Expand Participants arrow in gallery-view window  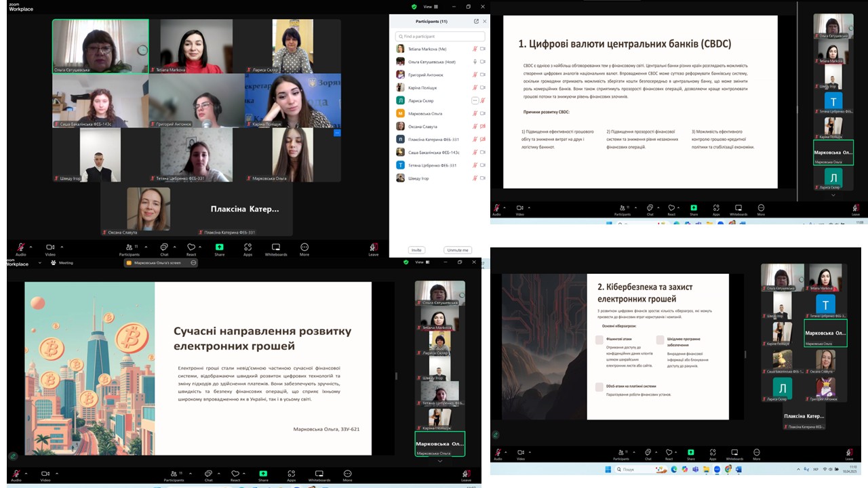coord(147,246)
